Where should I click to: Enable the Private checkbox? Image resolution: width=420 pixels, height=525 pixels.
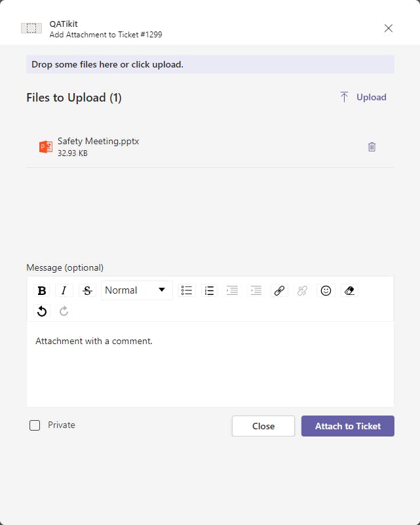[x=35, y=425]
